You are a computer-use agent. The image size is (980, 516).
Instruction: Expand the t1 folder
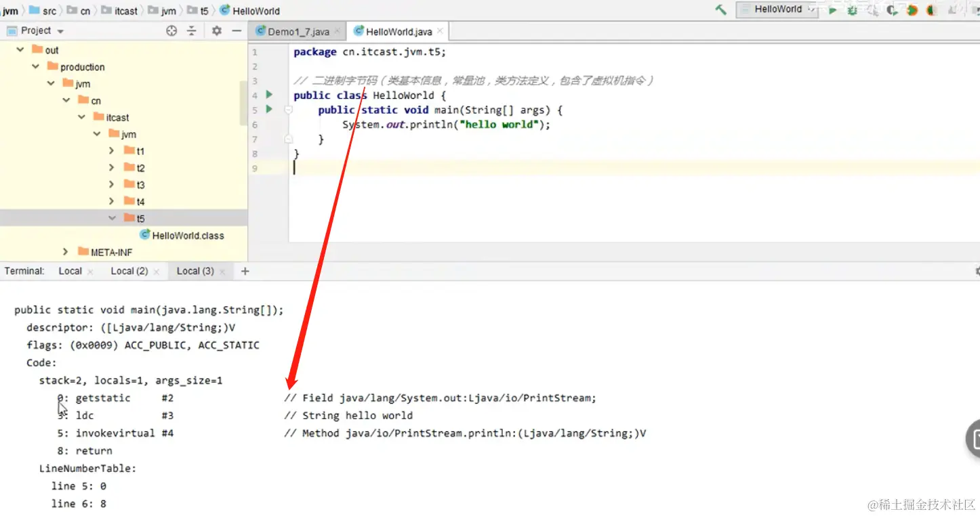point(111,150)
